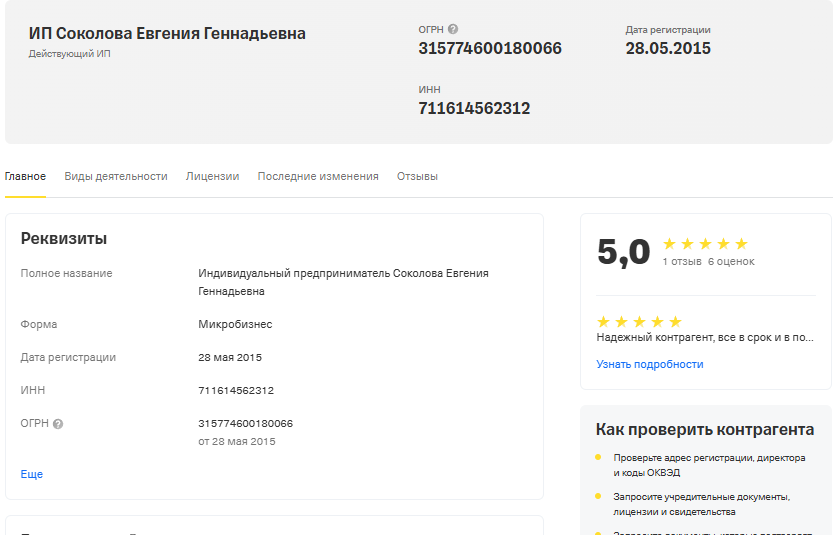
Task: Click the ИНН value in the Реквизиты section
Action: pyautogui.click(x=236, y=390)
